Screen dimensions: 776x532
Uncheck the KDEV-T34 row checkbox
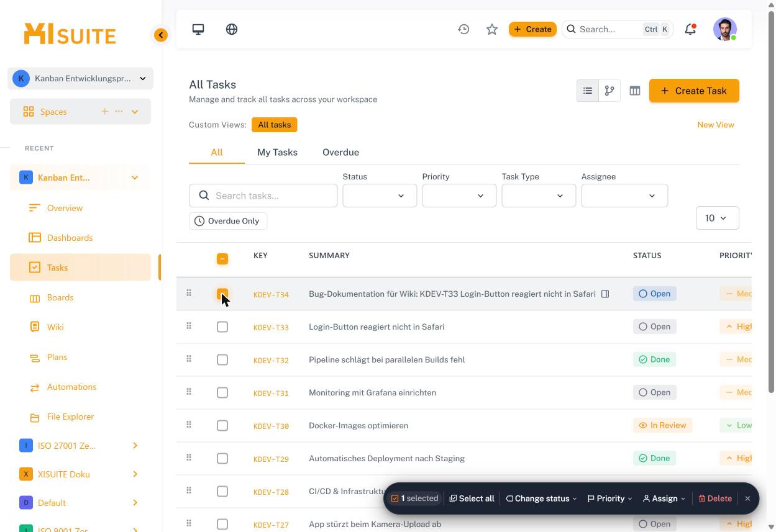click(x=222, y=294)
